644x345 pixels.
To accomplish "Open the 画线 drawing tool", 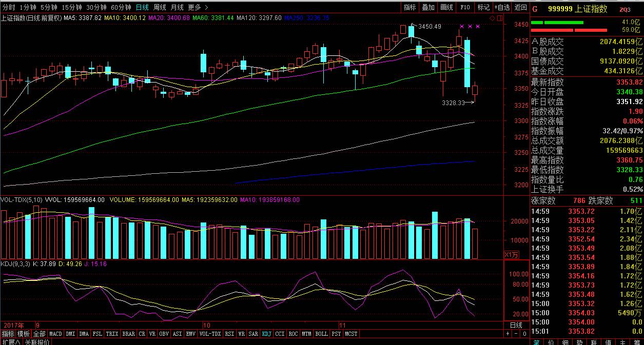I will (x=446, y=7).
